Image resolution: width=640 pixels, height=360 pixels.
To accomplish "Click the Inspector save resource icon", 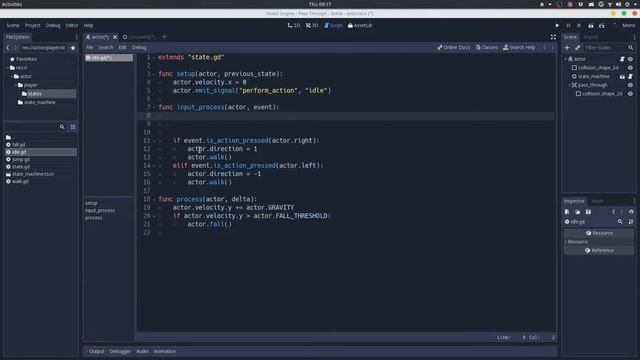I will click(588, 211).
